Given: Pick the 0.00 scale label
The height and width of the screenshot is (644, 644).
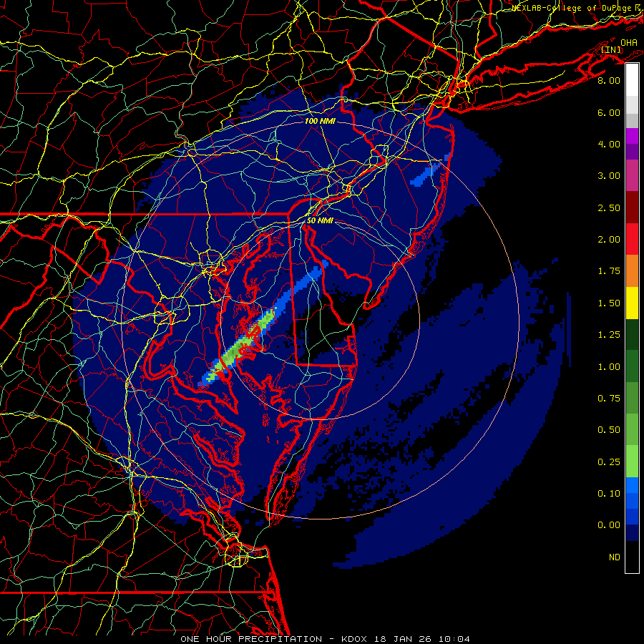Looking at the screenshot, I should tap(609, 525).
